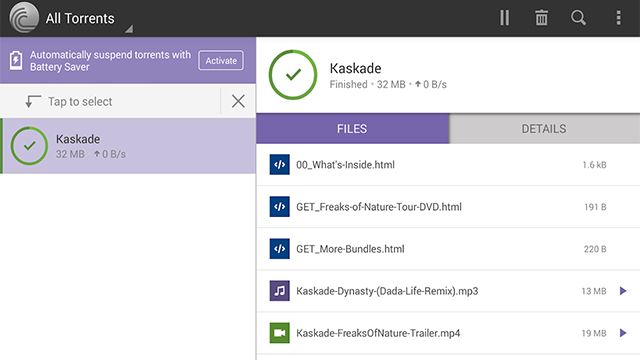The width and height of the screenshot is (640, 360).
Task: Click the 19 MB file size
Action: (x=594, y=333)
